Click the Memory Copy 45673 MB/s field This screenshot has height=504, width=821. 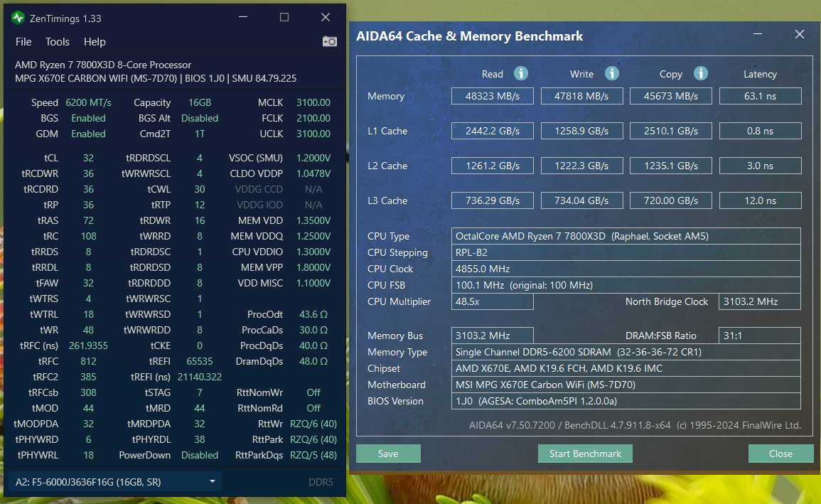tap(671, 96)
